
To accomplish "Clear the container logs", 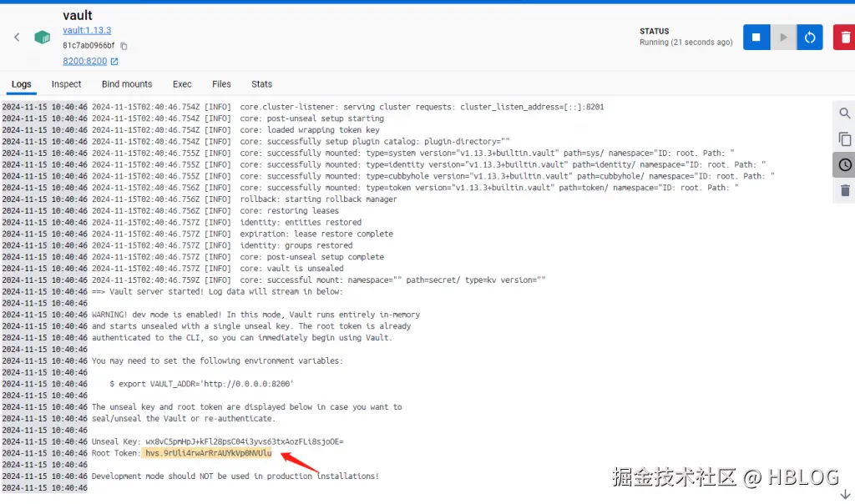I will point(844,191).
